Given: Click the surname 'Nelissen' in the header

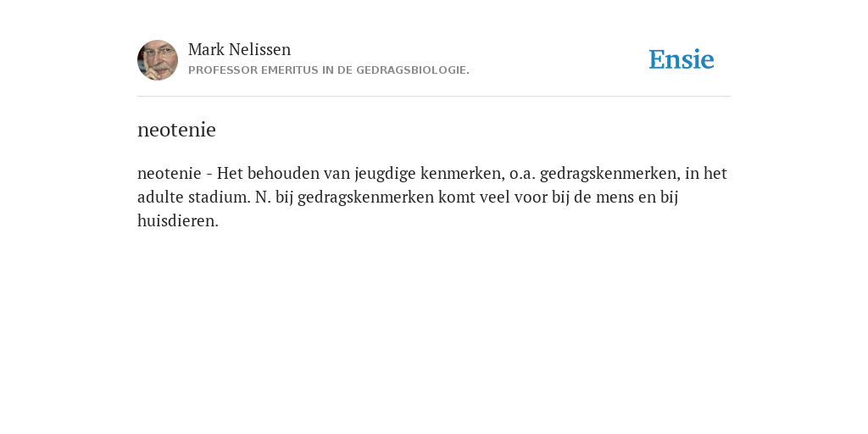Looking at the screenshot, I should point(259,49).
